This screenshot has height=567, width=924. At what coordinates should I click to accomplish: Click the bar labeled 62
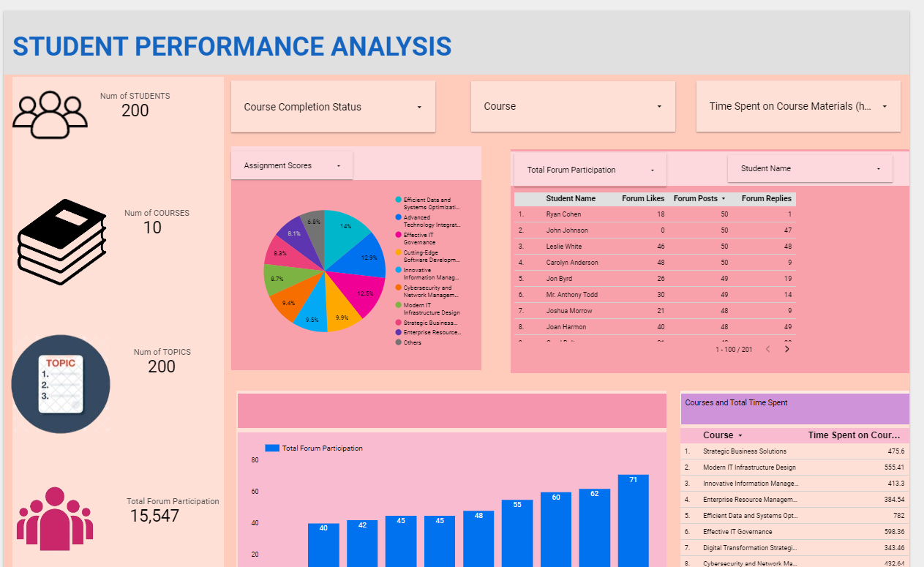click(x=594, y=528)
